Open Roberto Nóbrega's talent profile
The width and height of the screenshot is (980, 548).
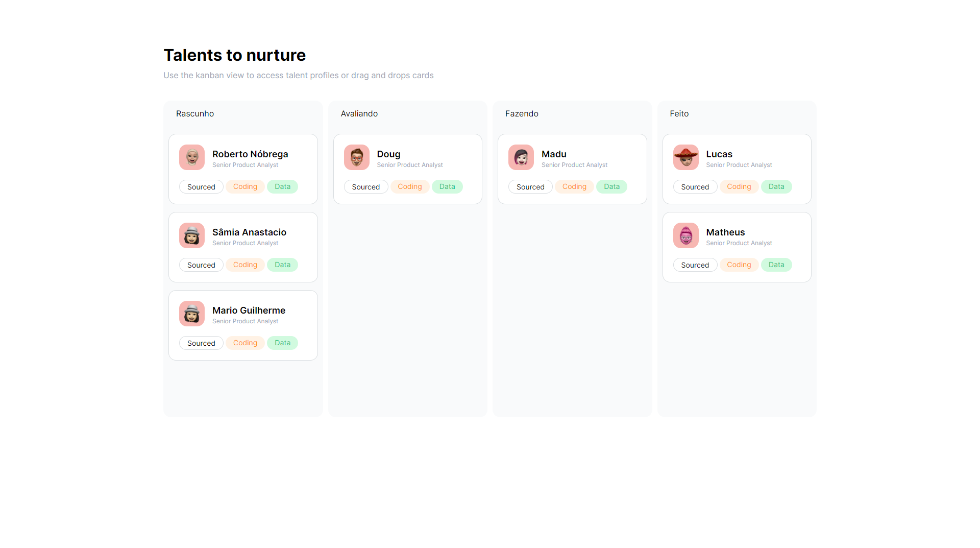(x=250, y=154)
